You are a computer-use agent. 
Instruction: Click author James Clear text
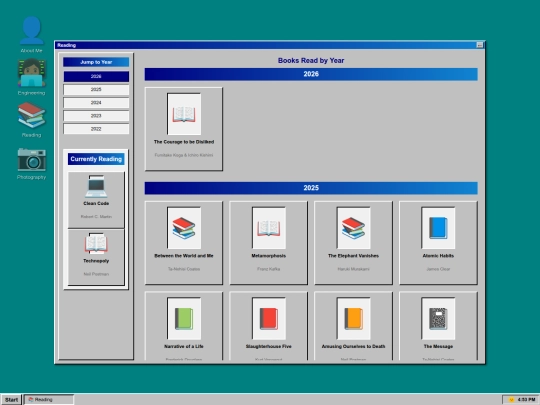[438, 269]
